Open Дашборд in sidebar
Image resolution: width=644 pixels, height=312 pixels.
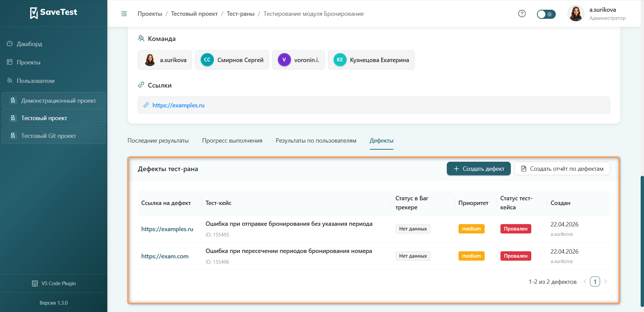(x=30, y=44)
